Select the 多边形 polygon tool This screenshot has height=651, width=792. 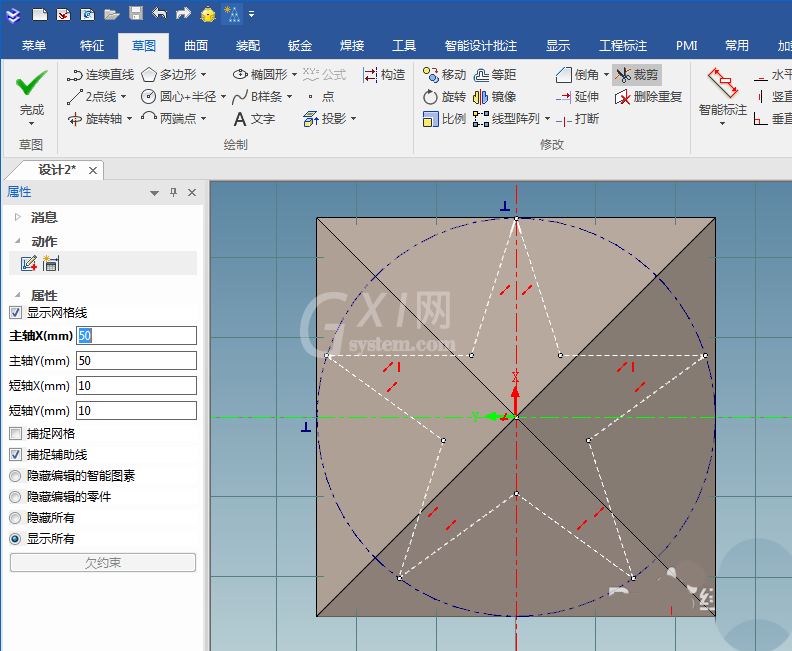[x=169, y=75]
